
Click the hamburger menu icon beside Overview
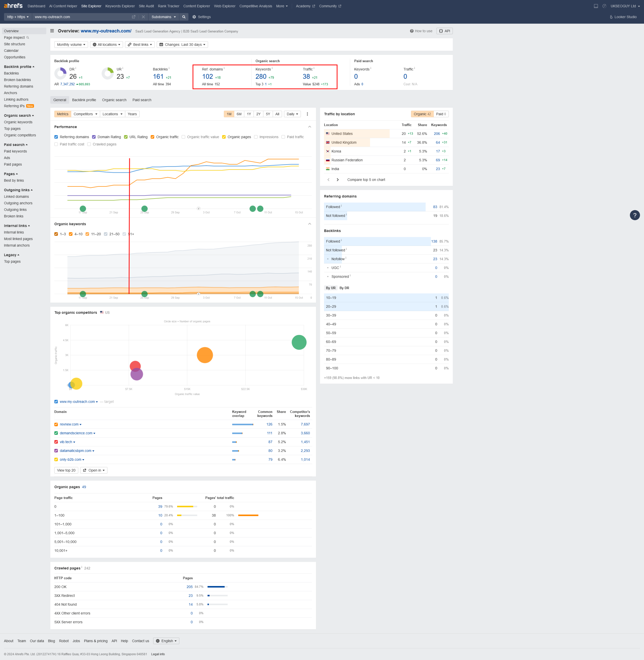[x=52, y=31]
